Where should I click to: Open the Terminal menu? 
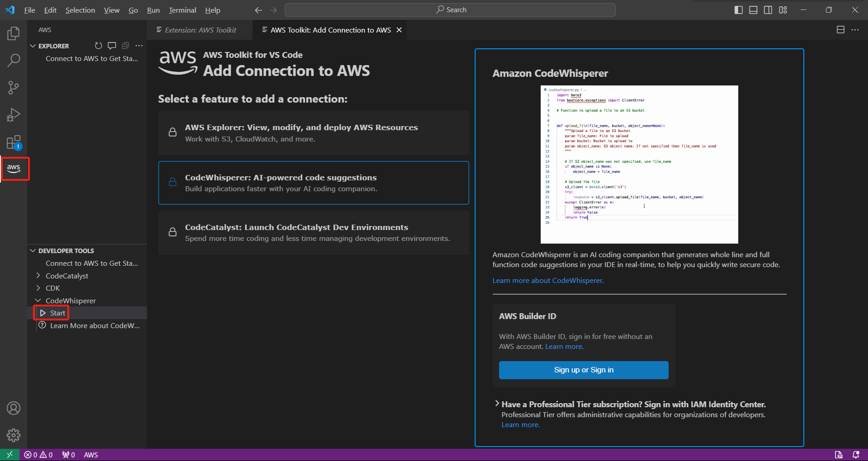click(182, 10)
